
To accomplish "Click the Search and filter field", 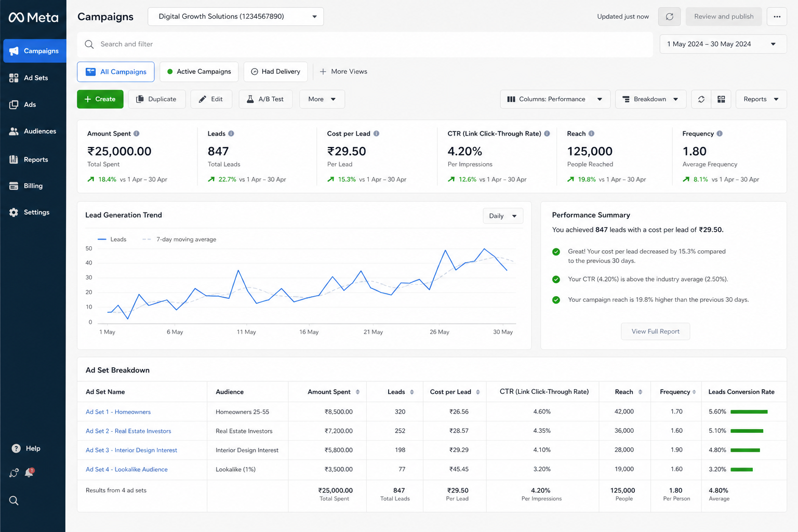I will 365,44.
